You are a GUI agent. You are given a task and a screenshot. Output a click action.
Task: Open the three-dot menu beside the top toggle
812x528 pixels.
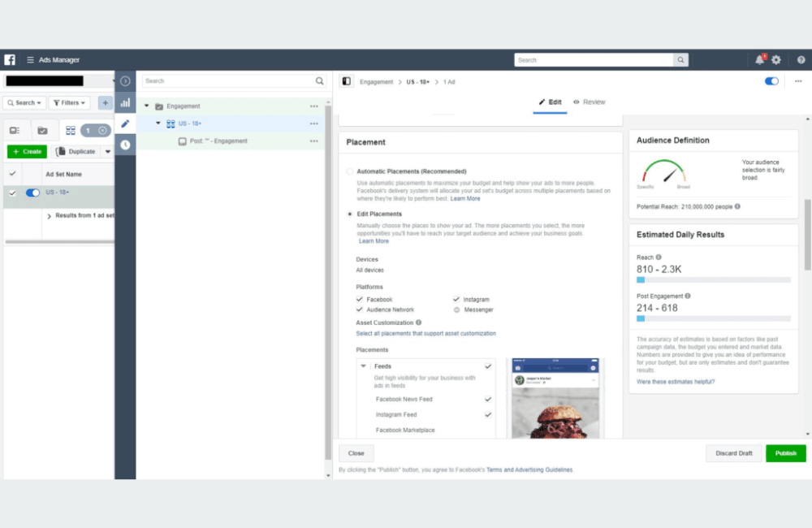click(x=798, y=81)
